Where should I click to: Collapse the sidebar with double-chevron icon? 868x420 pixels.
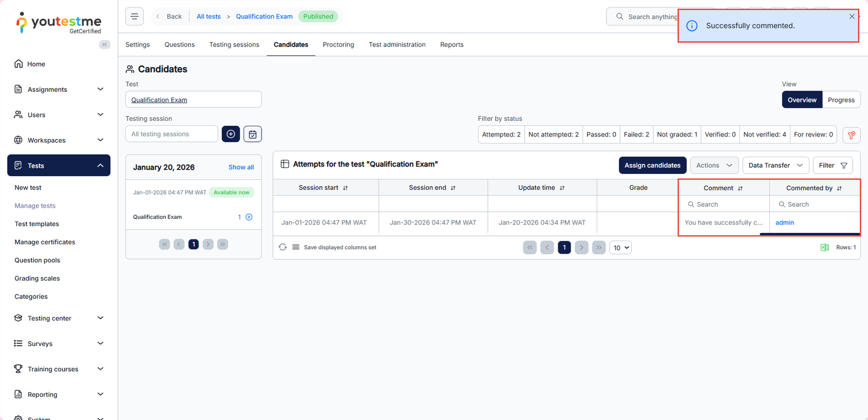(105, 44)
